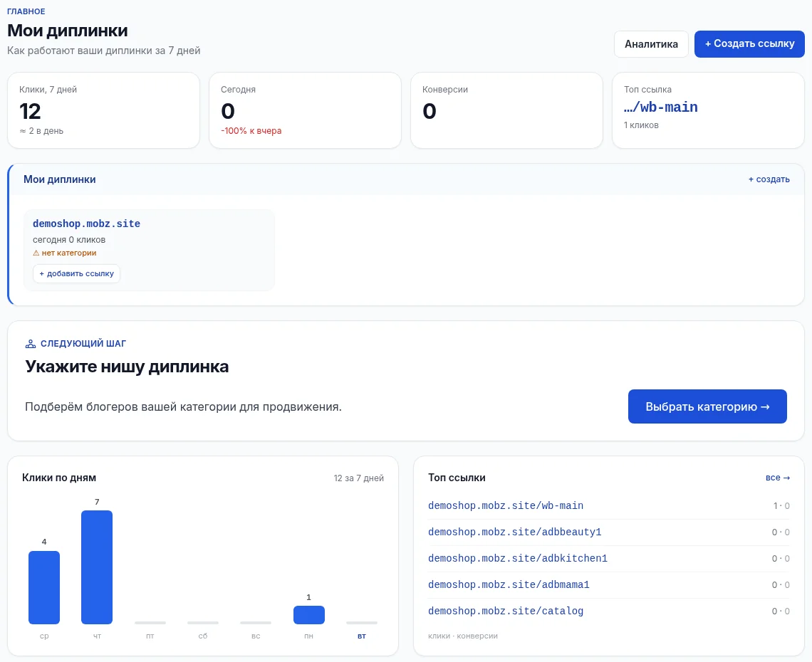The width and height of the screenshot is (812, 662).
Task: Open demoshop.mobz.site/wb-main in Топ ссылки
Action: coord(506,505)
